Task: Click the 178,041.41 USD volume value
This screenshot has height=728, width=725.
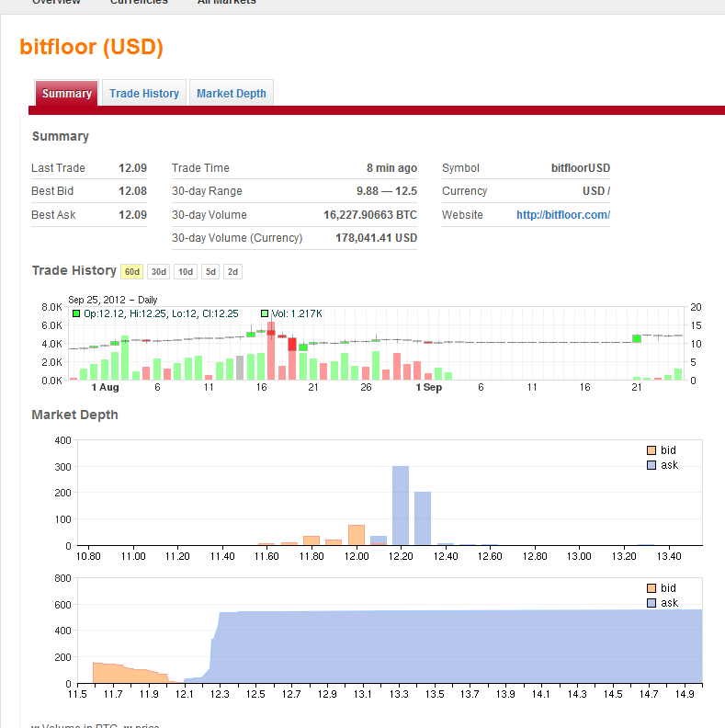Action: [x=376, y=238]
